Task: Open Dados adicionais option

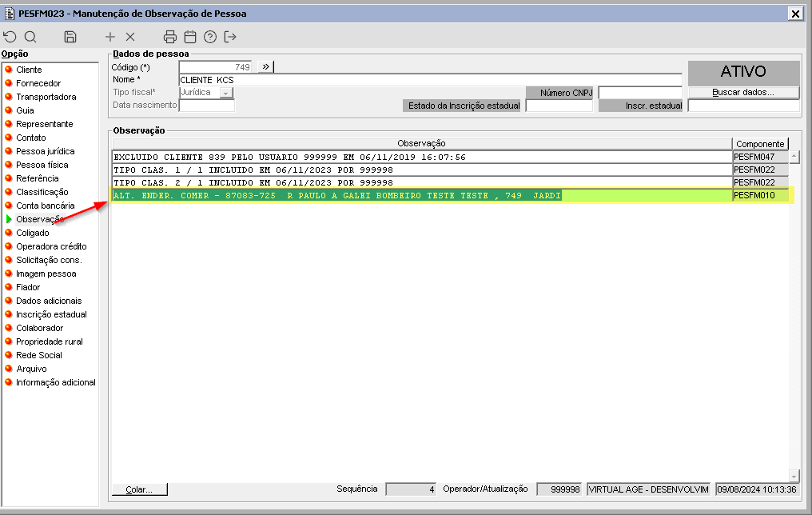Action: tap(49, 301)
